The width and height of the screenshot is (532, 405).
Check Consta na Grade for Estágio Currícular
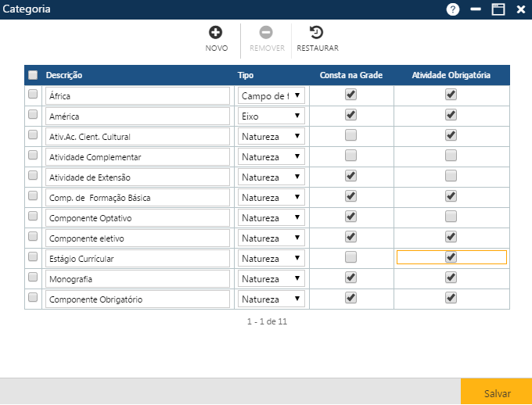pos(351,257)
